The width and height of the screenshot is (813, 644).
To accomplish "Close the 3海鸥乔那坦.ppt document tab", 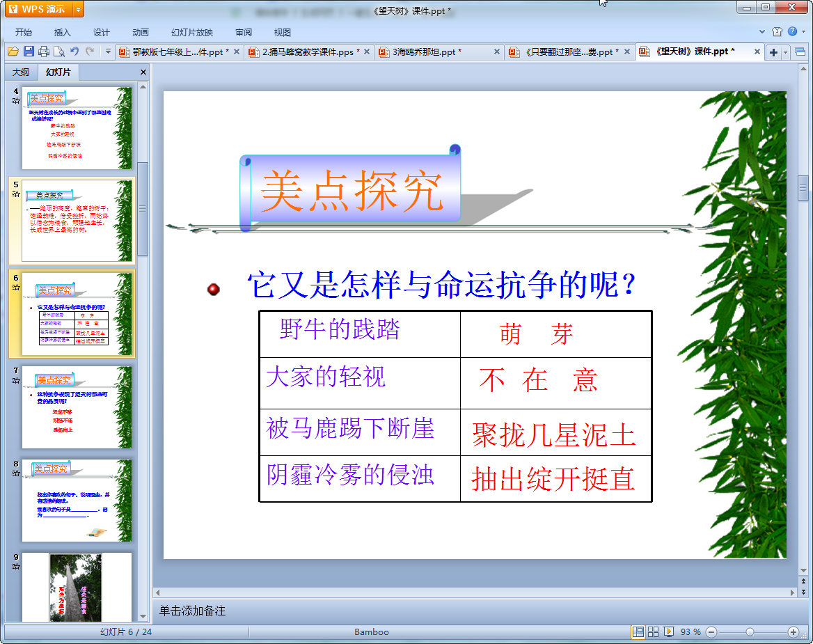I will [x=497, y=52].
